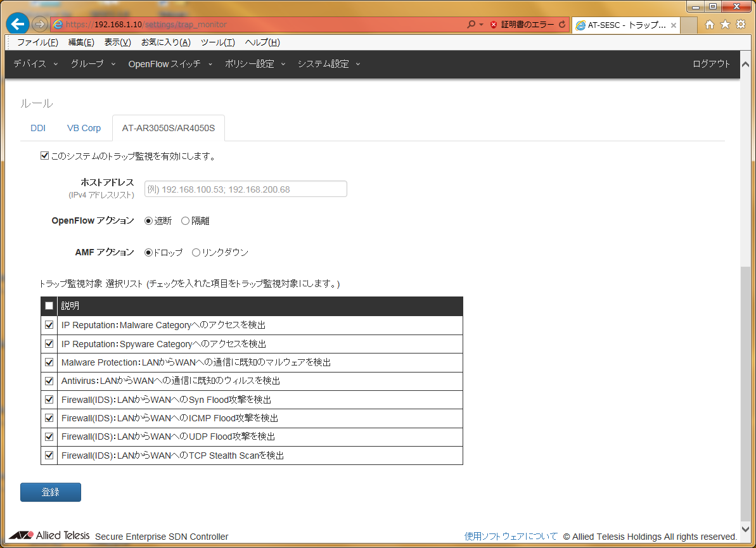Click the Allied Telesis logo
This screenshot has width=756, height=548.
49,535
